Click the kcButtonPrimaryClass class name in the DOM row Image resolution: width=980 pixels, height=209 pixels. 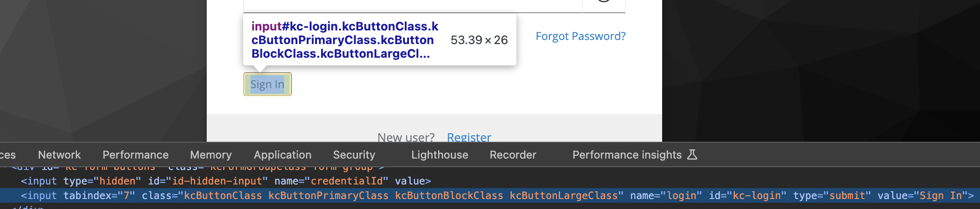[328, 195]
